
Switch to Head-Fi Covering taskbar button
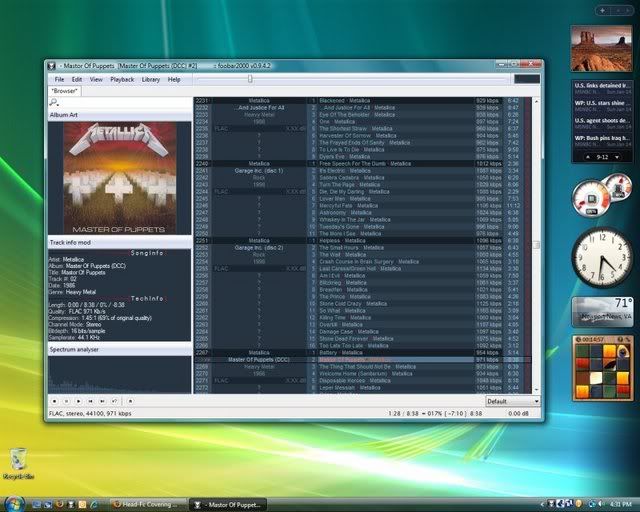149,505
